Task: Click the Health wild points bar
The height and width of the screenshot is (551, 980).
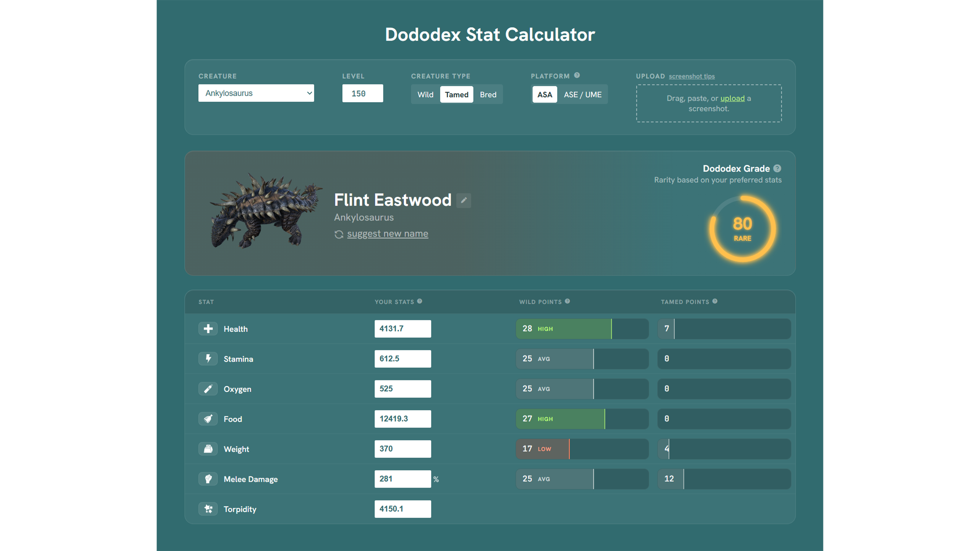Action: 582,329
